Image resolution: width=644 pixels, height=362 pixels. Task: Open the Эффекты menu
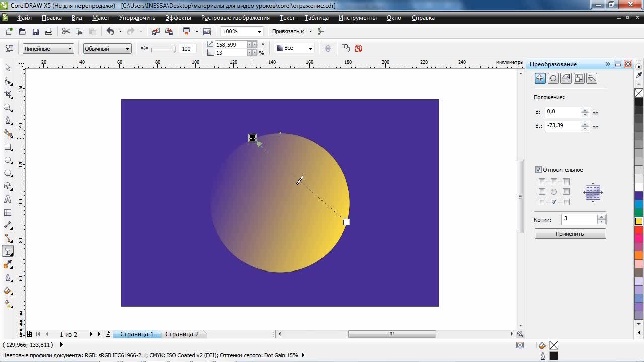pyautogui.click(x=178, y=18)
